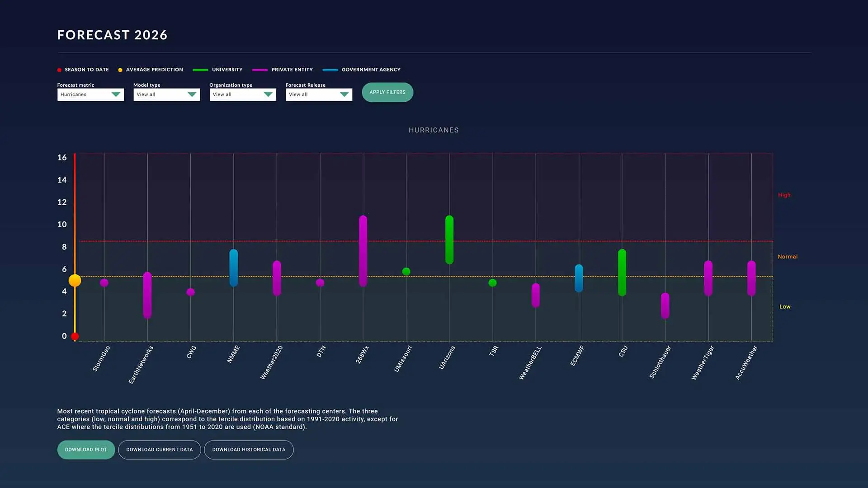The height and width of the screenshot is (488, 868).
Task: Click the red season-to-date dot at zero
Action: (x=75, y=336)
